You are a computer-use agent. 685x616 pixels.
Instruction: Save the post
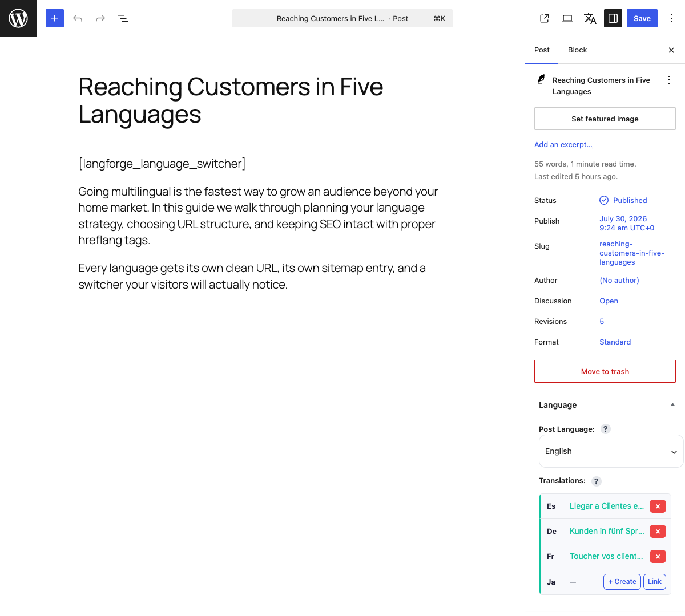click(642, 18)
